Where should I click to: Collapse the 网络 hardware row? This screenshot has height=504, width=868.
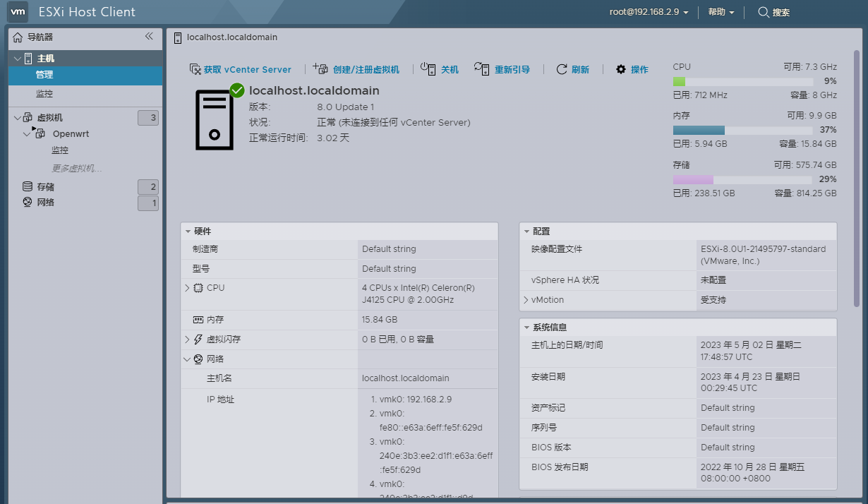(187, 359)
